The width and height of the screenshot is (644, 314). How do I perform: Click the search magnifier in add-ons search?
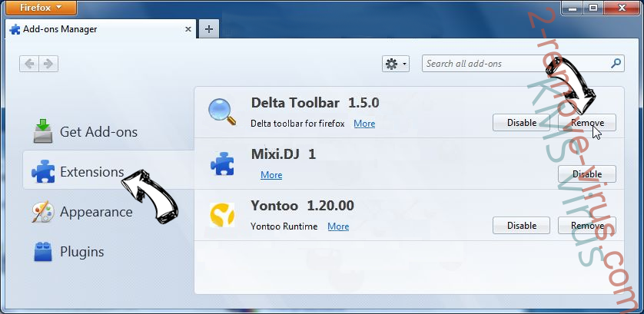[x=616, y=64]
